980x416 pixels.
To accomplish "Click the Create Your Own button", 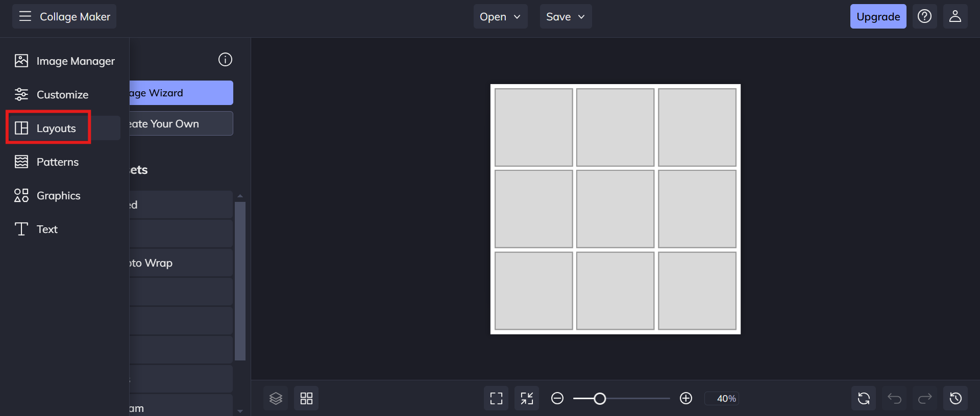I will (181, 123).
